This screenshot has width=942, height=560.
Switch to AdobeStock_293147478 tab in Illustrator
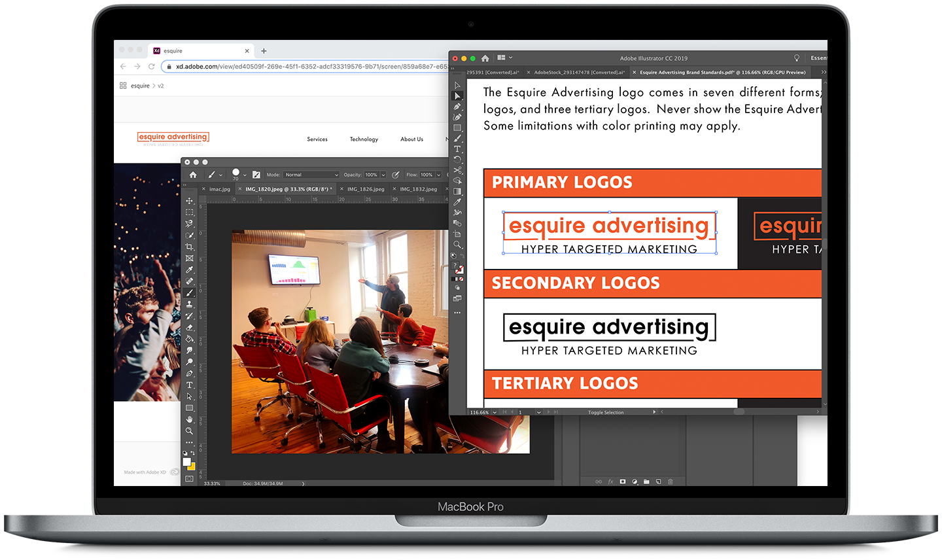pyautogui.click(x=576, y=73)
